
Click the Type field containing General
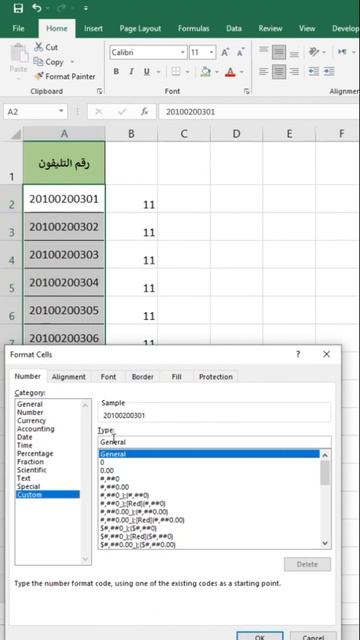215,442
